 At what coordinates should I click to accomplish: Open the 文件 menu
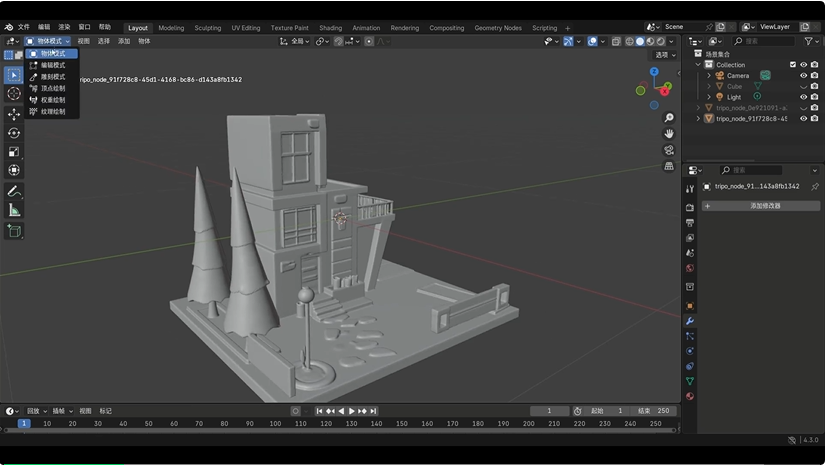[24, 27]
